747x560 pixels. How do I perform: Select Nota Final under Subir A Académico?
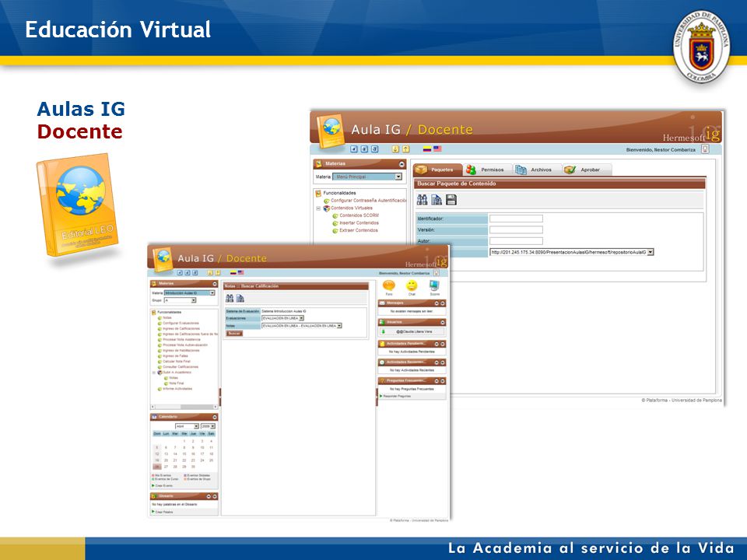[x=177, y=383]
